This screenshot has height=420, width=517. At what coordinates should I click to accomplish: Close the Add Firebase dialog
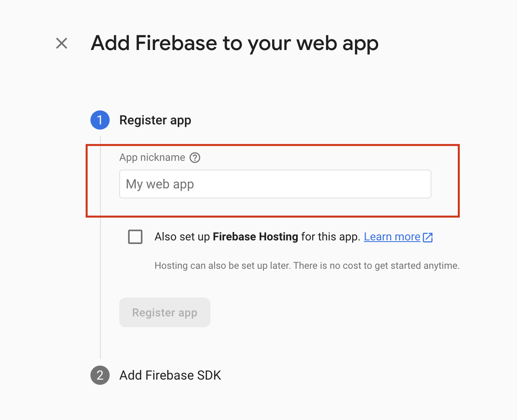coord(62,43)
